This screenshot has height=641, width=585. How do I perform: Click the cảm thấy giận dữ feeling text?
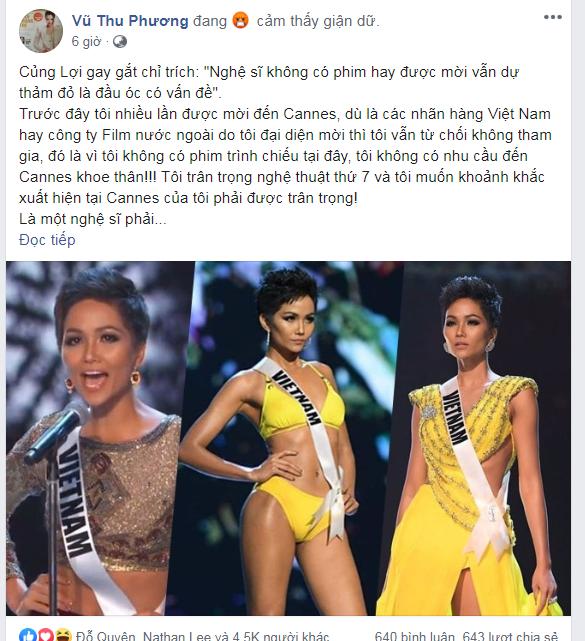click(318, 21)
